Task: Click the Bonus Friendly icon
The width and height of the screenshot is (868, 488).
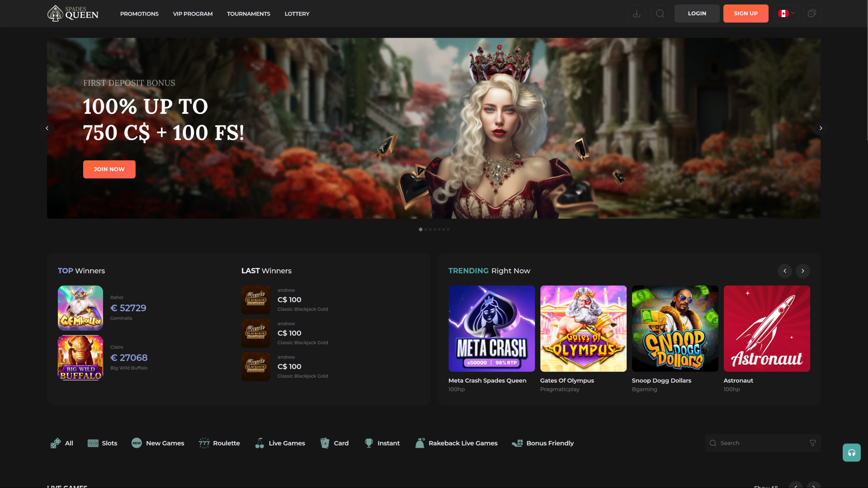Action: click(x=517, y=443)
